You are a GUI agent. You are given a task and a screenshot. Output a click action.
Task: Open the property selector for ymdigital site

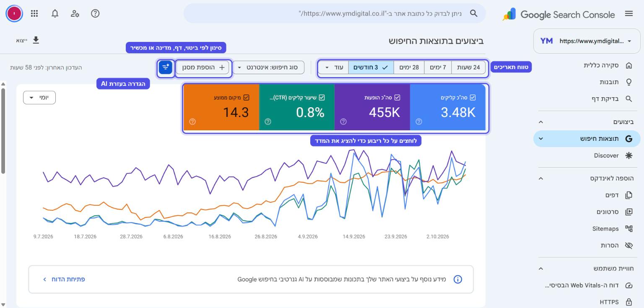587,41
